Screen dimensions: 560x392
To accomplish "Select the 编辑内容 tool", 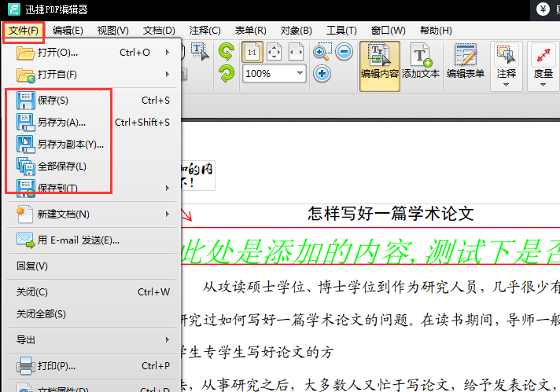I will [380, 66].
